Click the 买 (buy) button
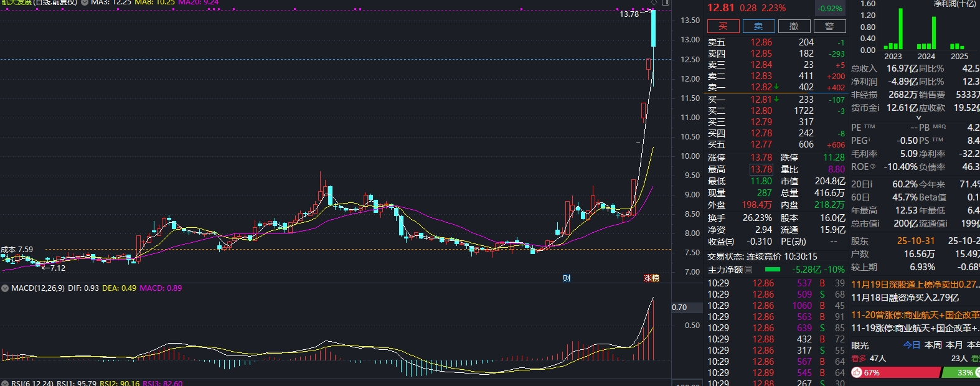This screenshot has width=980, height=386. pyautogui.click(x=723, y=26)
